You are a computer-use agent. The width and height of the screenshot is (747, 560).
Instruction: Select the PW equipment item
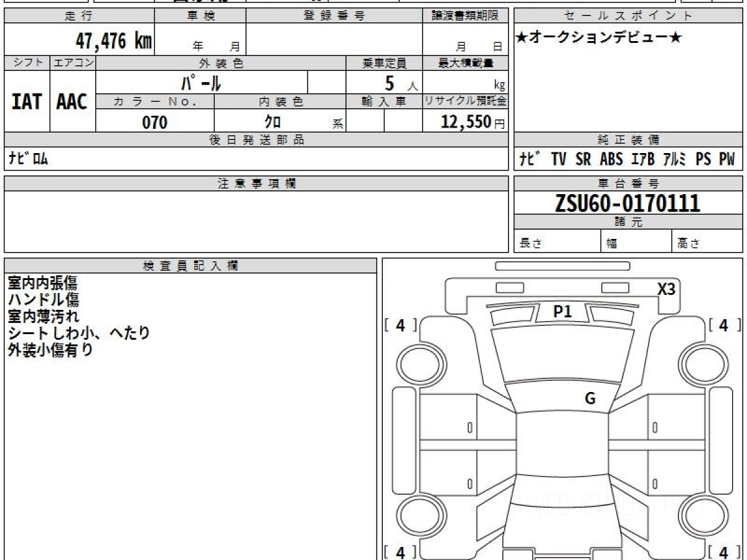[x=727, y=159]
